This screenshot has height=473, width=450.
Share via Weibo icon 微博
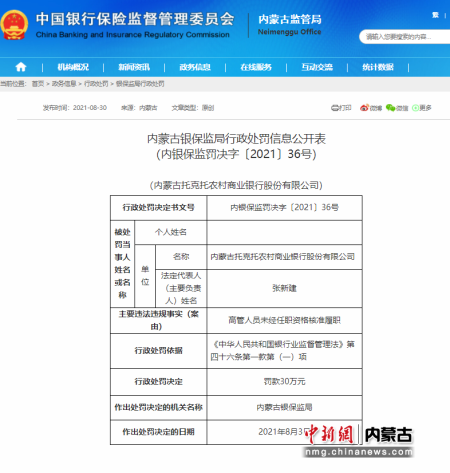pyautogui.click(x=371, y=108)
